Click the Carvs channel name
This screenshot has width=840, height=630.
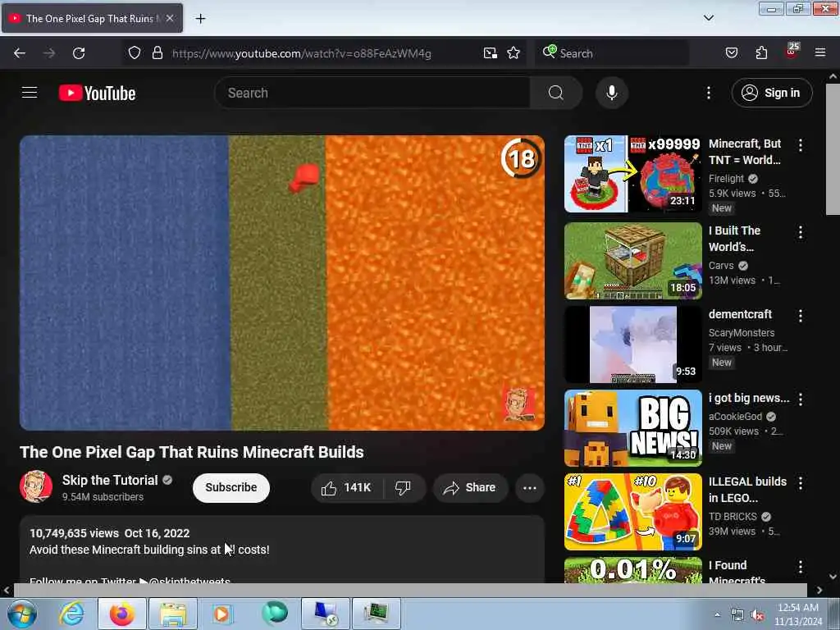click(721, 265)
